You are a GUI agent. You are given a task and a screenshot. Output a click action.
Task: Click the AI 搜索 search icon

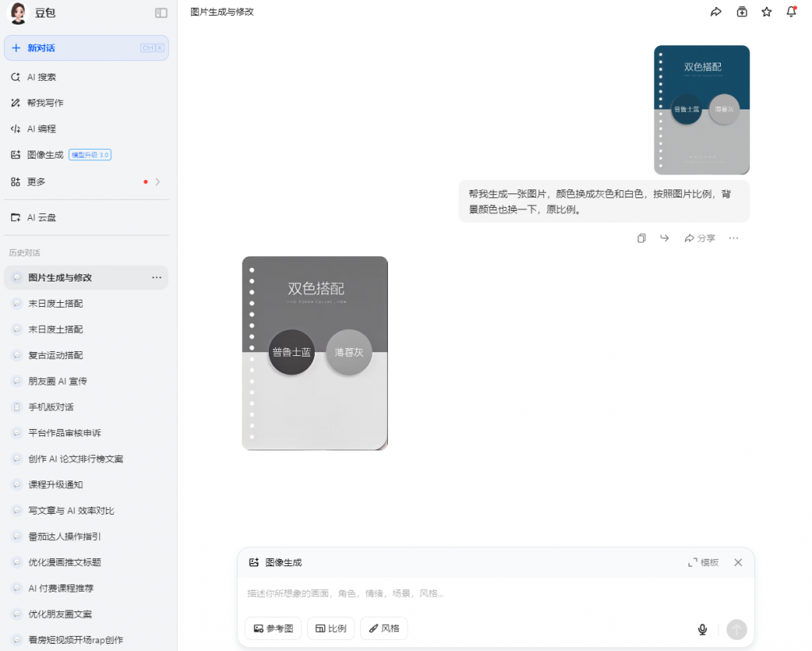click(16, 77)
